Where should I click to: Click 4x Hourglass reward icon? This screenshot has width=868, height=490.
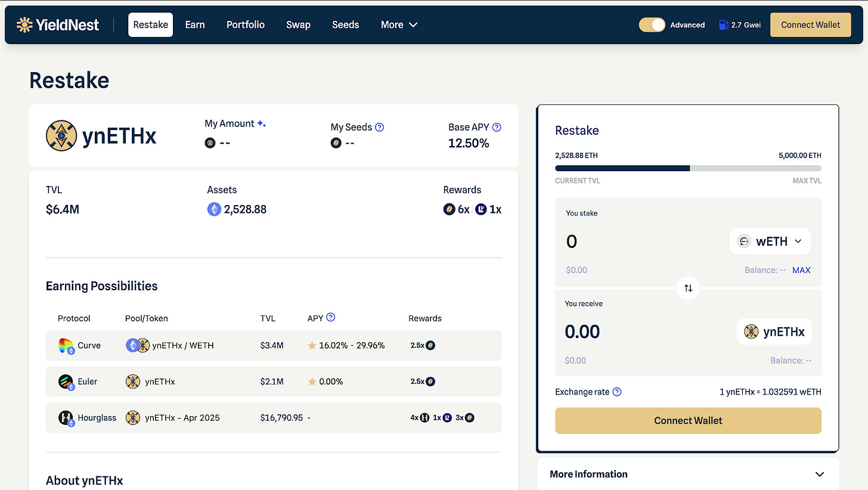pos(425,418)
